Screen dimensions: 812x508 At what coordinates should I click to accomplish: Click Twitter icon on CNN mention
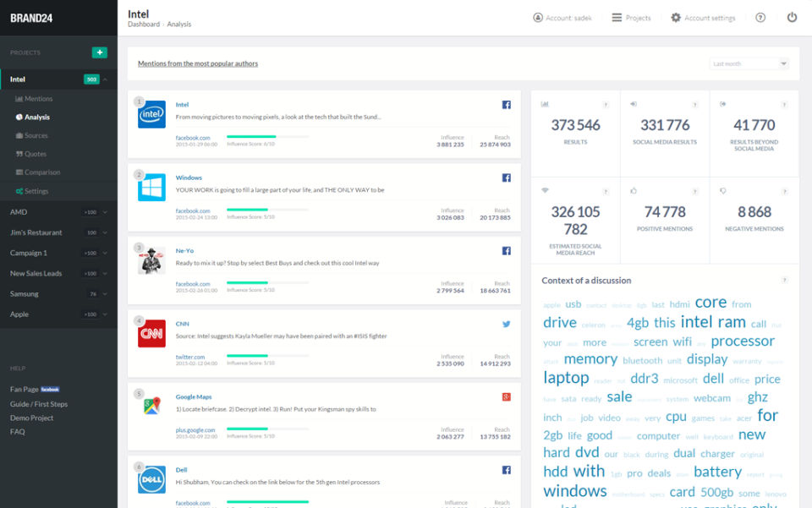pyautogui.click(x=507, y=324)
